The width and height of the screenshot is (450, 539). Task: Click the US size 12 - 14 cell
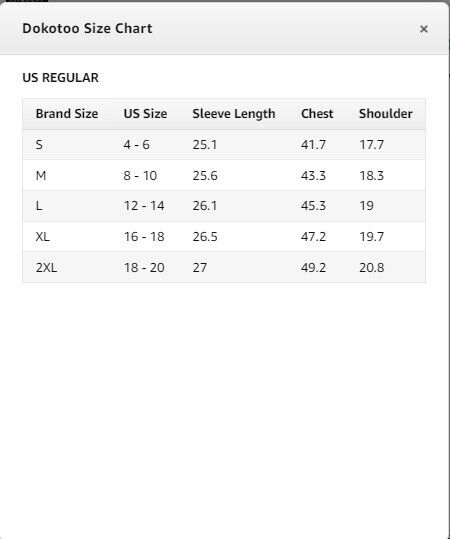pos(144,206)
